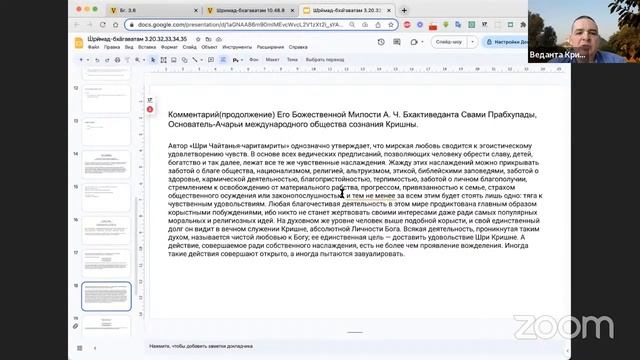Click the new slide plus icon
This screenshot has width=640, height=360.
(x=81, y=60)
